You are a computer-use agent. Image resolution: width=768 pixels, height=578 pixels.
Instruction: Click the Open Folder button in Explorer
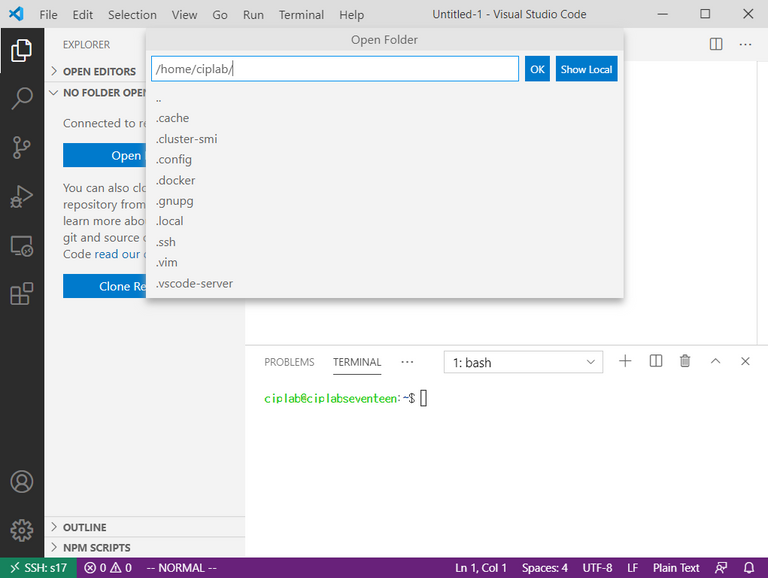[x=105, y=155]
